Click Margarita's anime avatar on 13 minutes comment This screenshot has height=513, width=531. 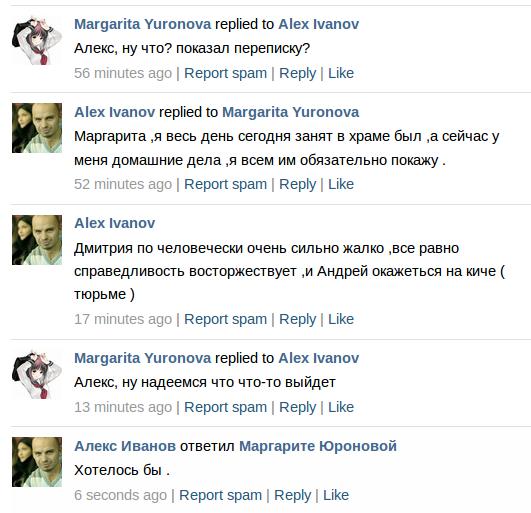pos(37,374)
